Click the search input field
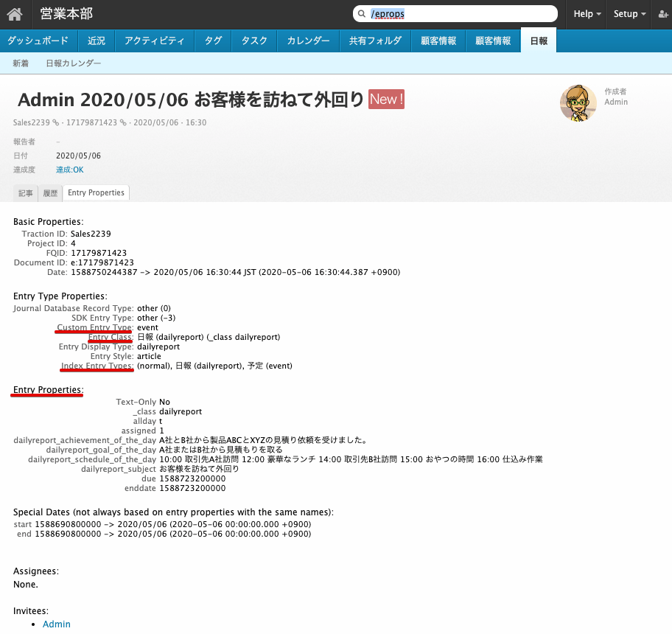 [455, 13]
